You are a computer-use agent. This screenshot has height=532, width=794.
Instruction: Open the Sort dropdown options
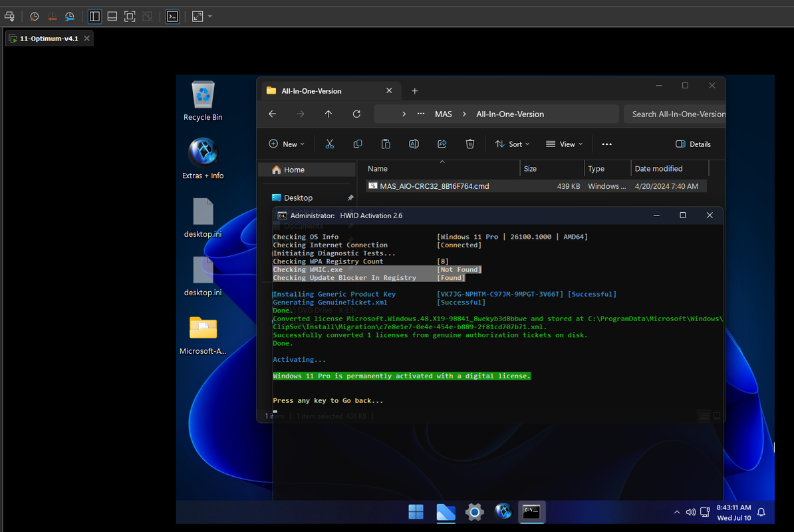point(512,144)
